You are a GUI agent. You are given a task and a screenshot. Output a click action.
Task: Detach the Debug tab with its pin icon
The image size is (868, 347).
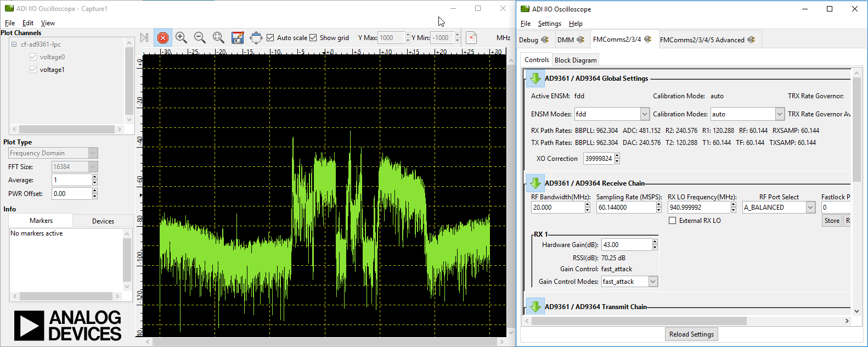(x=545, y=40)
